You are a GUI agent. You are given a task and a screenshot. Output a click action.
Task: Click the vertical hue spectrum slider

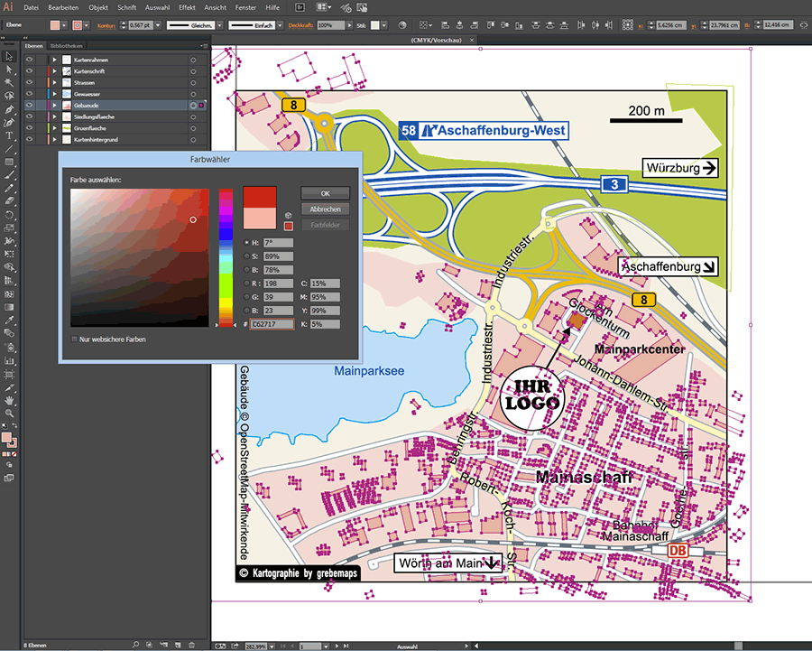[x=226, y=257]
